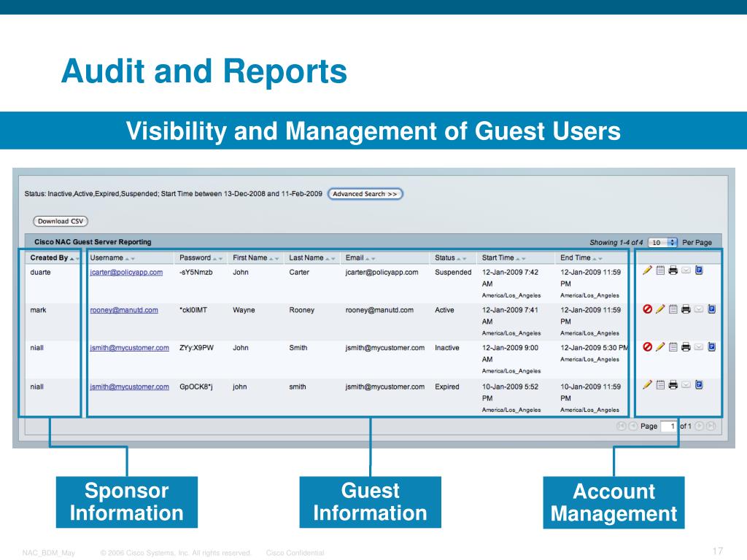Viewport: 747px width, 560px height.
Task: Open jsmith@mycustomer.com username link in Expired row
Action: (130, 386)
